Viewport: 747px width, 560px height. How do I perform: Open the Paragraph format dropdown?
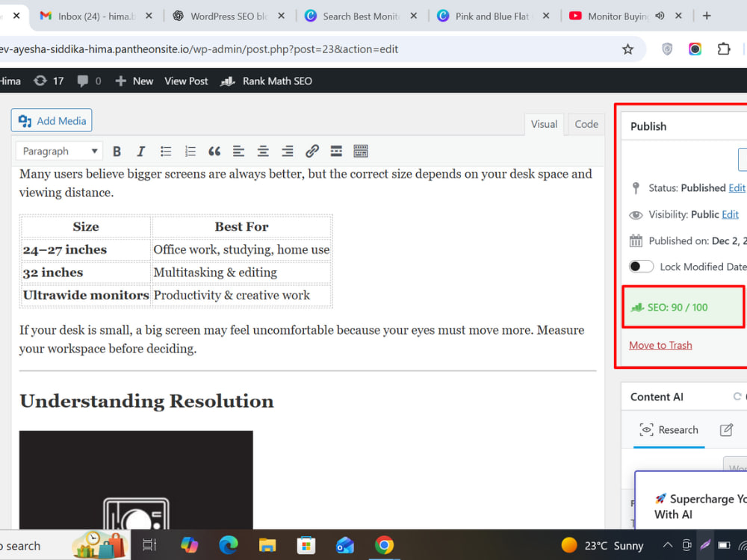(59, 152)
